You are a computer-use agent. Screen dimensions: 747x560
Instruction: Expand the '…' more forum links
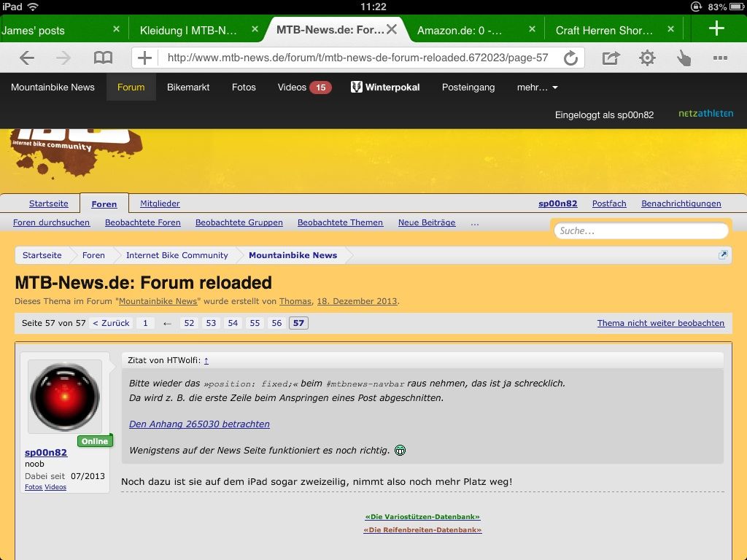click(x=475, y=222)
